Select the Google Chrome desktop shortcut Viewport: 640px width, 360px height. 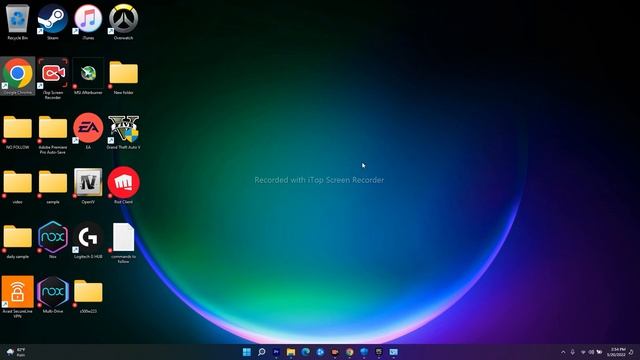click(18, 76)
